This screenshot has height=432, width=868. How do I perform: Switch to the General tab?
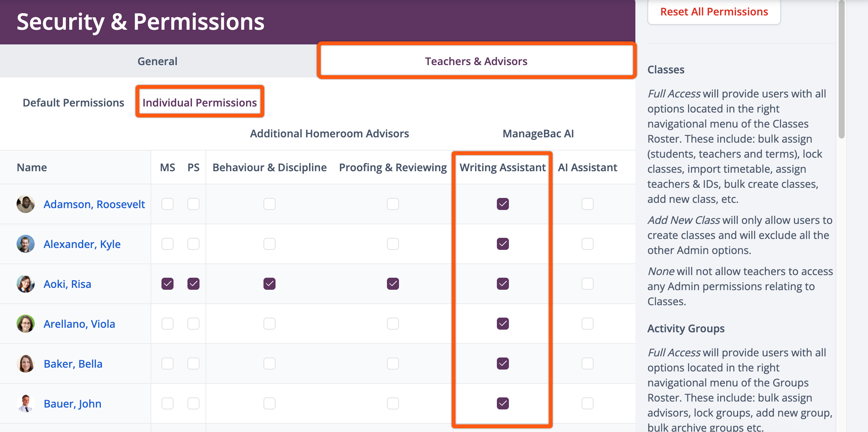coord(157,61)
